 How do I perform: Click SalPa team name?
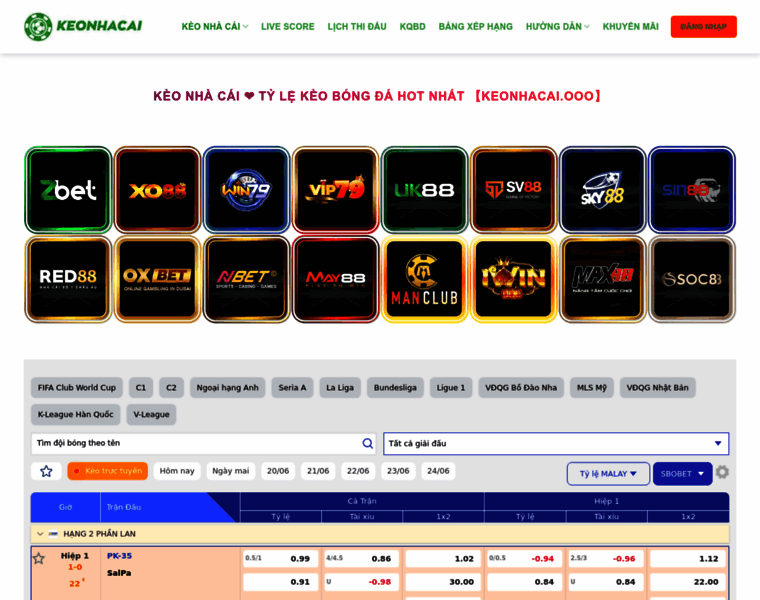tap(119, 573)
